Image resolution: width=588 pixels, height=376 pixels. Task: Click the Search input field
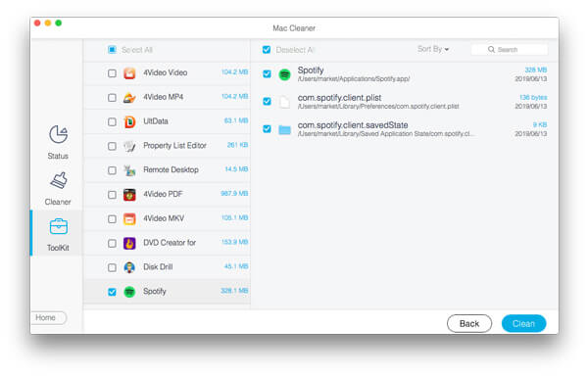pos(510,49)
